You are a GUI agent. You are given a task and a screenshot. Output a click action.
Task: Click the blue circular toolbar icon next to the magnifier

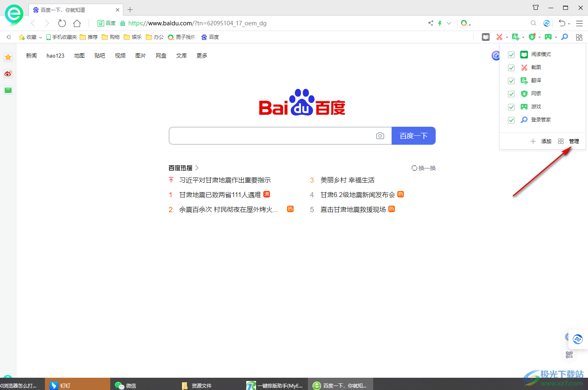point(547,23)
